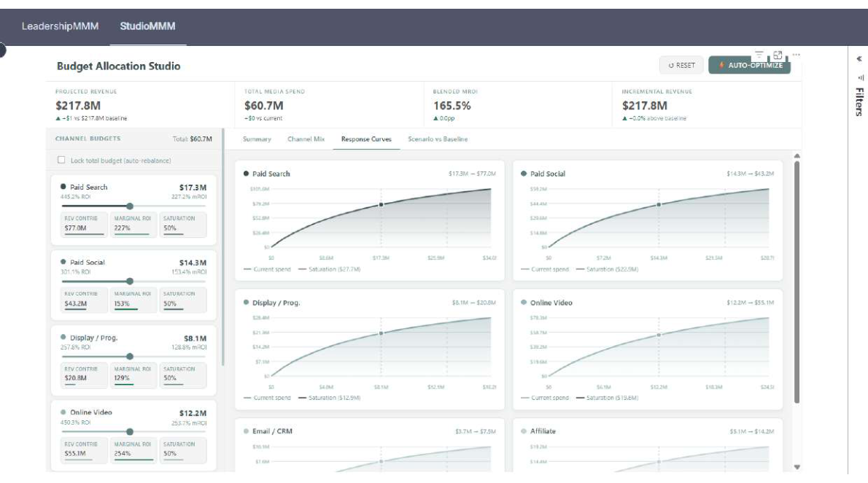Open the Channel Mix tab
The height and width of the screenshot is (483, 868).
click(x=306, y=139)
